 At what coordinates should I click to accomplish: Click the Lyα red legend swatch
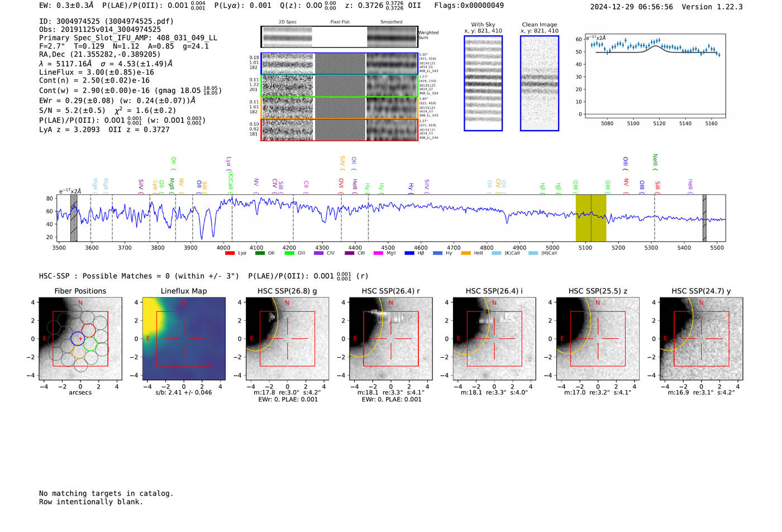pos(230,253)
